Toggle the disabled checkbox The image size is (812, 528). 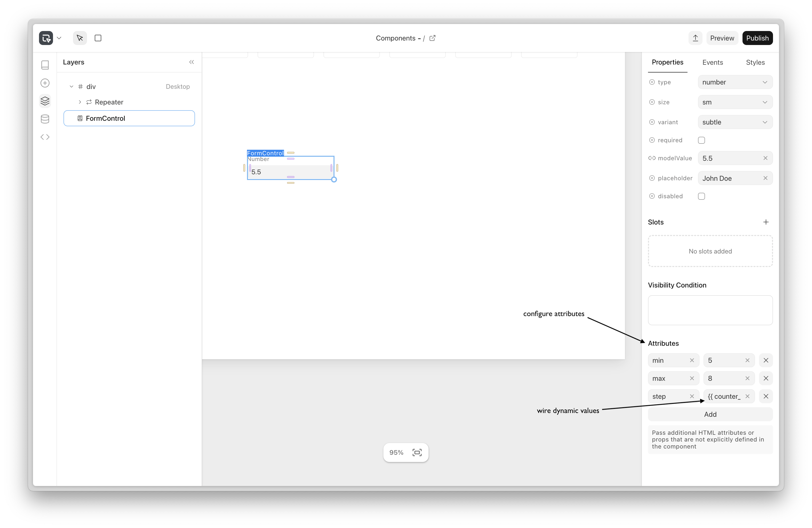click(701, 196)
